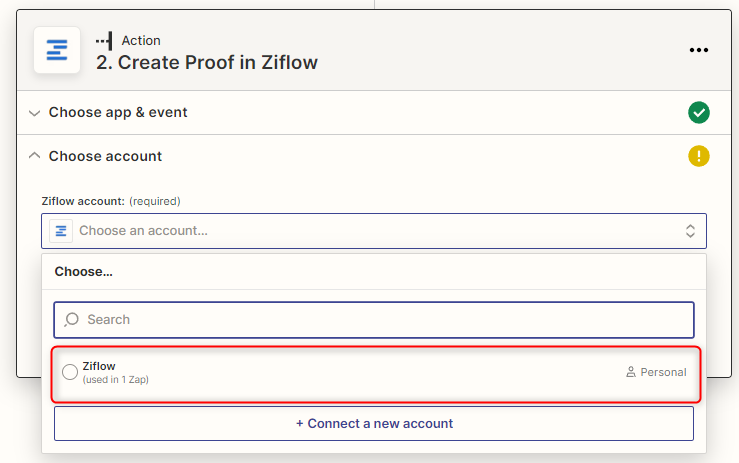Click the Personal label on the account row

click(x=663, y=372)
